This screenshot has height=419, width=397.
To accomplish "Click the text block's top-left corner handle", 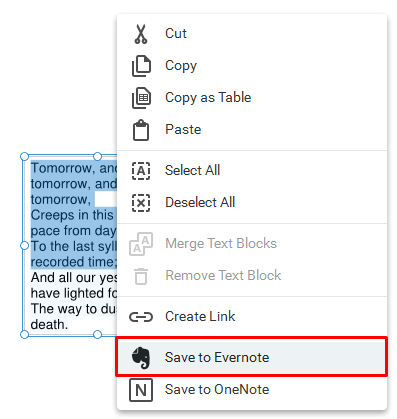I will [x=24, y=156].
